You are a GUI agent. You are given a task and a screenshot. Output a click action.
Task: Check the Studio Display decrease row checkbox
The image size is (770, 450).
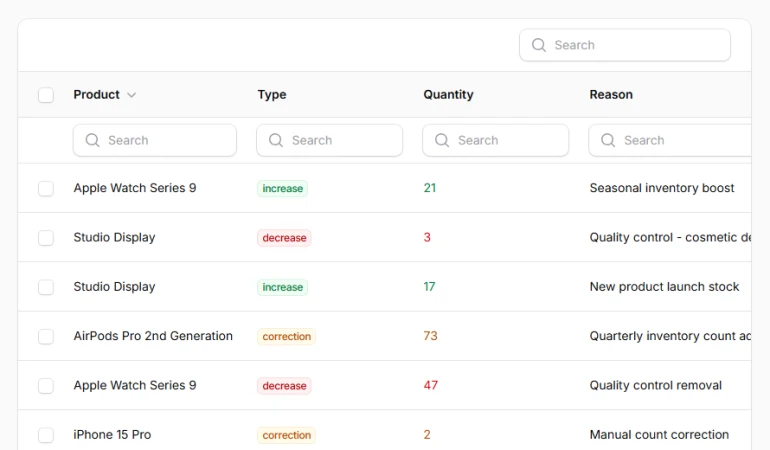click(x=46, y=238)
